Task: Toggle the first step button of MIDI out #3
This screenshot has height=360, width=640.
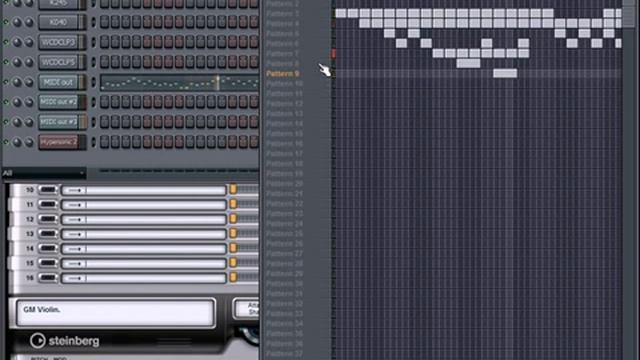Action: click(x=104, y=122)
